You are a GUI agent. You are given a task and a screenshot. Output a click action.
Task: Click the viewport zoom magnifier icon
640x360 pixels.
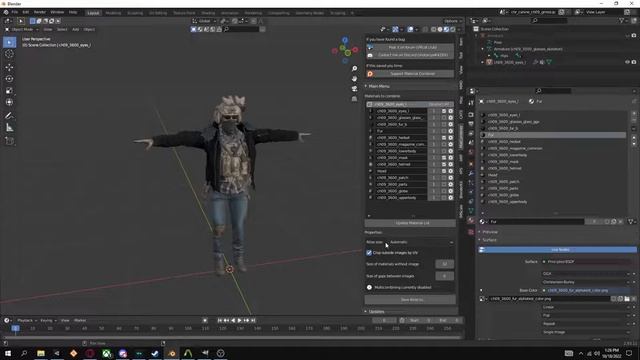click(x=354, y=69)
